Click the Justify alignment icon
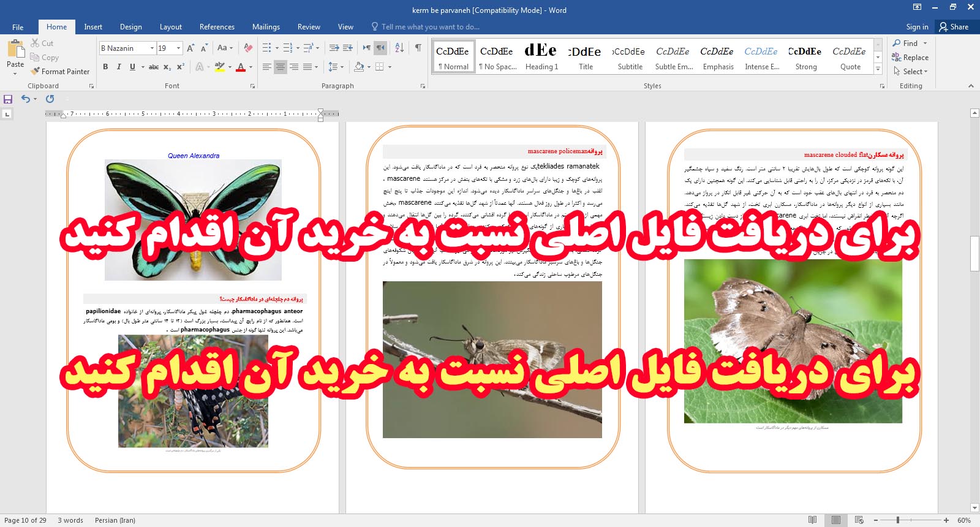This screenshot has width=980, height=527. [307, 67]
